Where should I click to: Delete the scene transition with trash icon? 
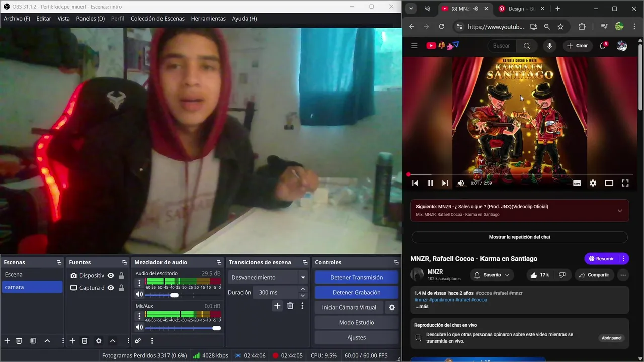coord(290,306)
